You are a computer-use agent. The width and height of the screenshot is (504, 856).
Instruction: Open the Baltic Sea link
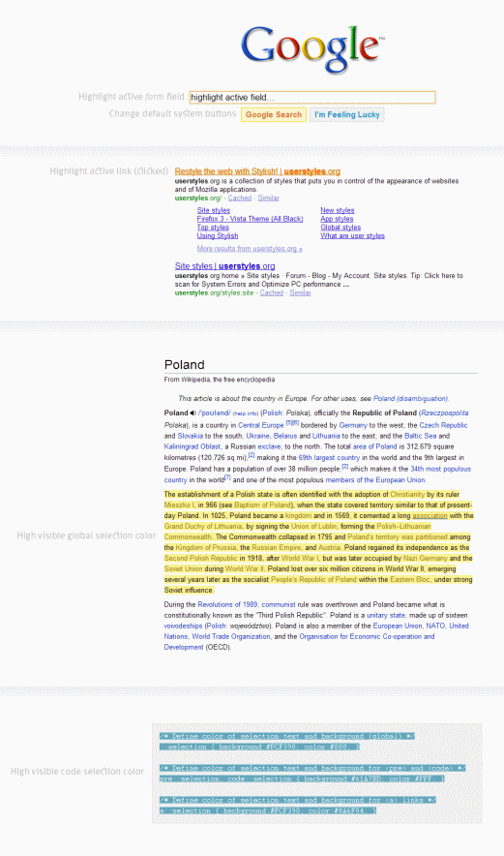420,436
